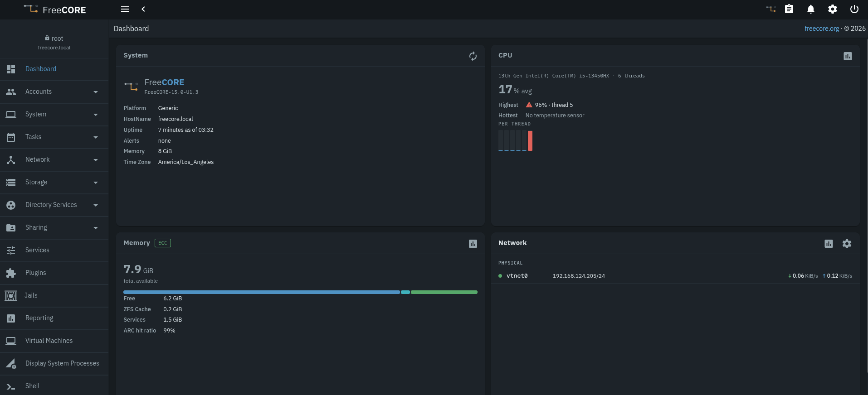Click the Reporting chart icon

[11, 318]
